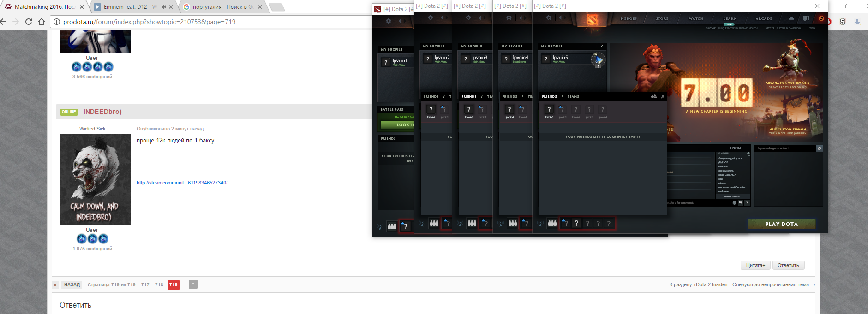Open STORE tab in Dota header

coord(662,18)
